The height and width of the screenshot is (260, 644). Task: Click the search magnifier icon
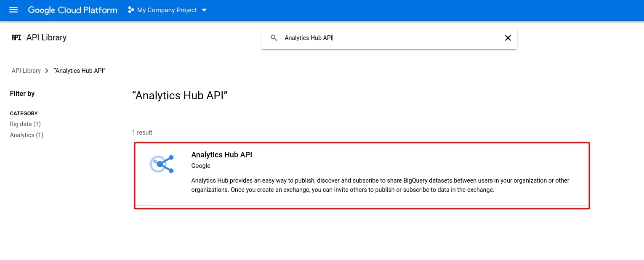click(274, 37)
